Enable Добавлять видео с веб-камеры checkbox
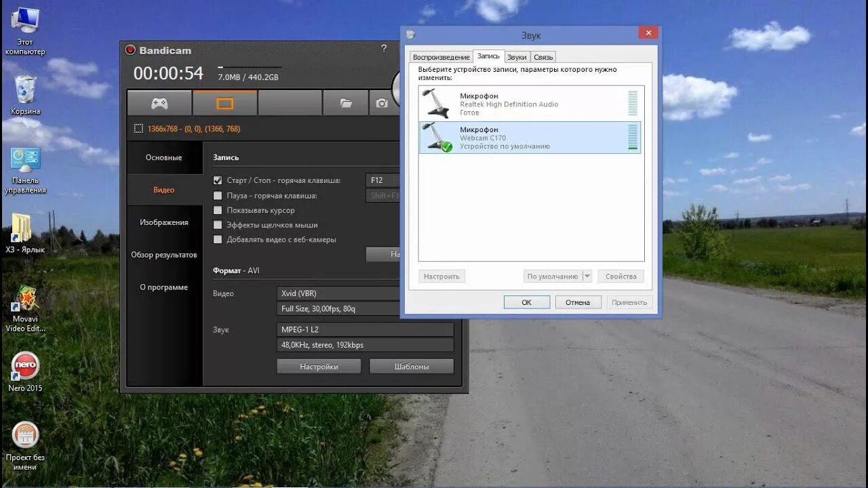Image resolution: width=868 pixels, height=488 pixels. coord(218,239)
